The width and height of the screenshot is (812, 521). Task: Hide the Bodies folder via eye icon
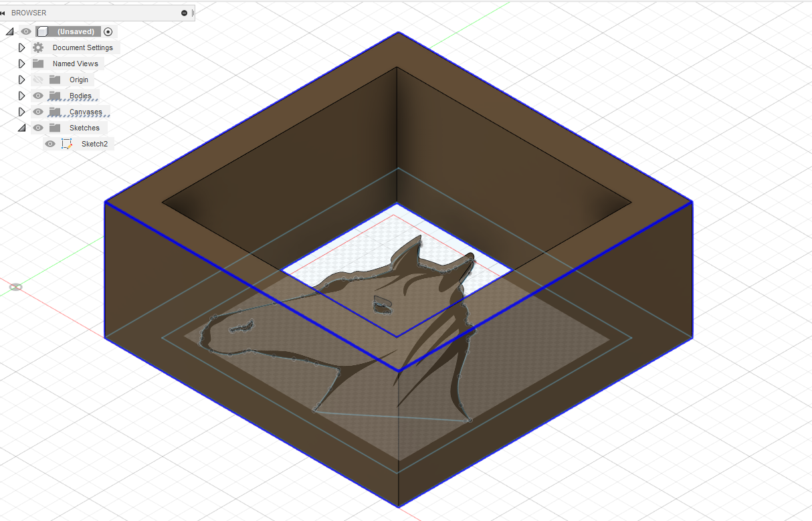click(38, 96)
